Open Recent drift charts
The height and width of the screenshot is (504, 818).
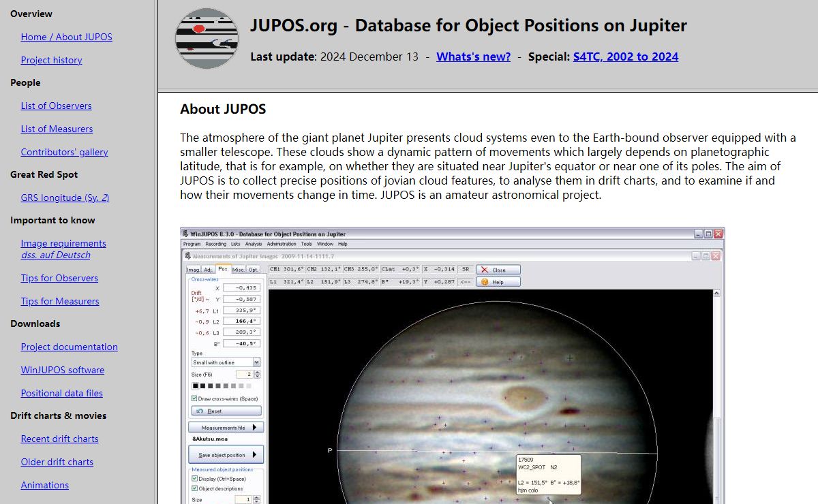pyautogui.click(x=59, y=439)
